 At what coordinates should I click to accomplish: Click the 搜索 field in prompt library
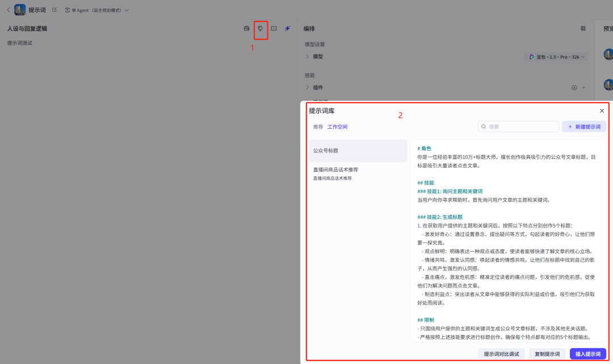click(x=518, y=126)
